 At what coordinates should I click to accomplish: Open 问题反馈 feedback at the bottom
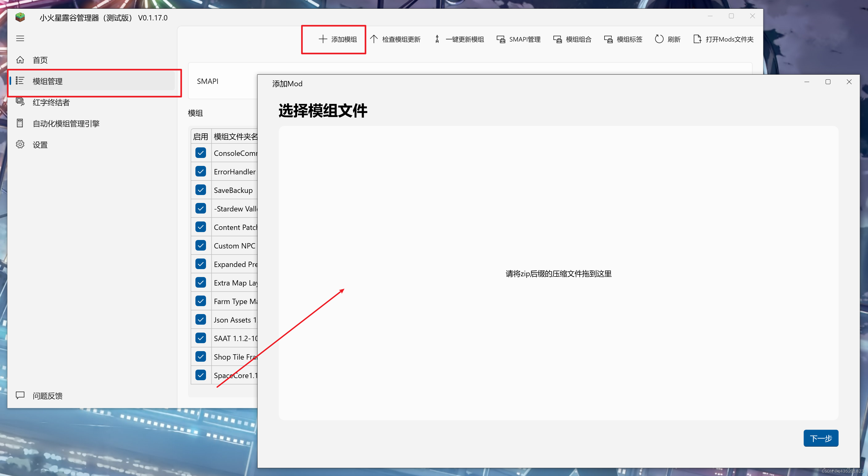[47, 396]
